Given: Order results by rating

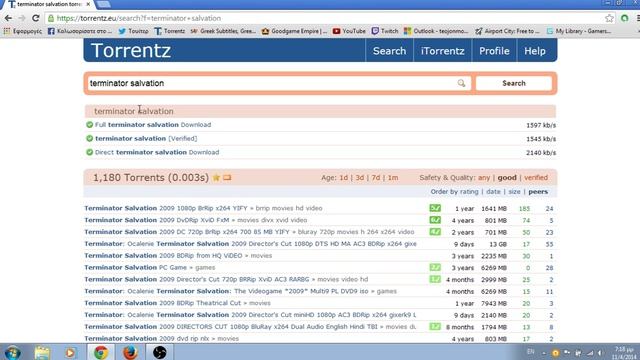Looking at the screenshot, I should click(469, 191).
